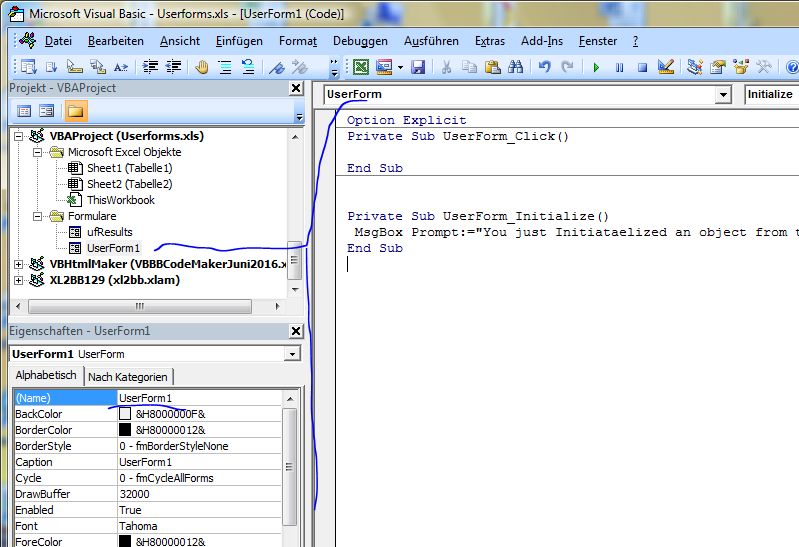Open the UserForm object dropdown in code window
799x547 pixels.
[x=723, y=95]
